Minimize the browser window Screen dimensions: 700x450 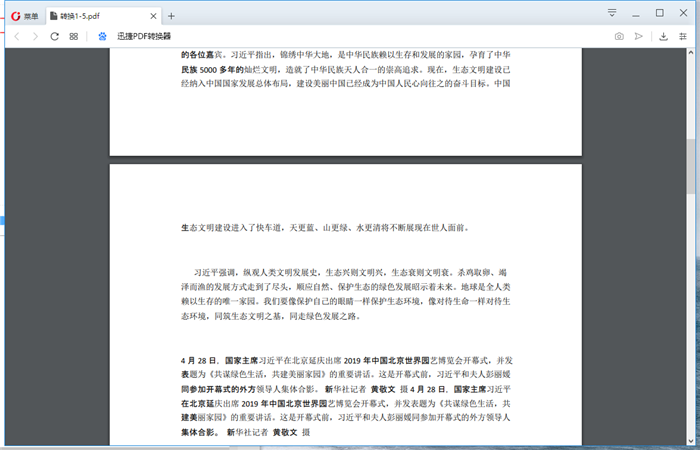636,16
